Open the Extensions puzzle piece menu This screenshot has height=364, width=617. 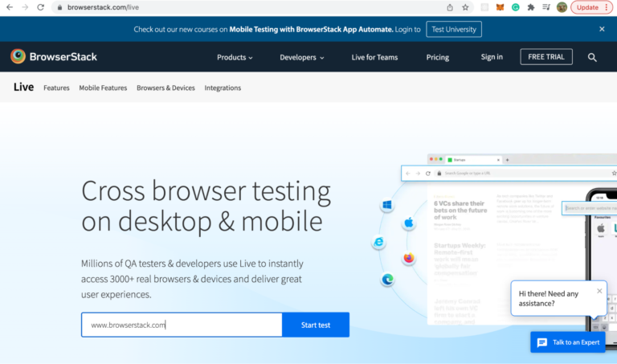[x=531, y=7]
